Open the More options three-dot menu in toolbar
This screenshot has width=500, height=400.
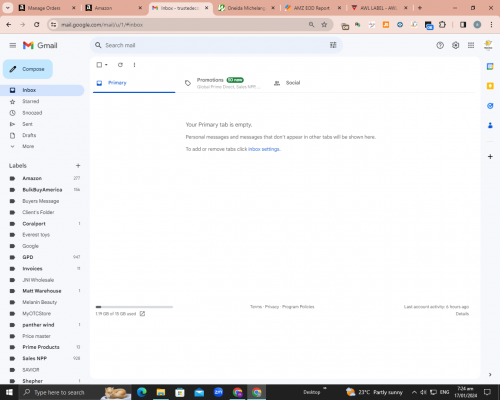[x=134, y=65]
